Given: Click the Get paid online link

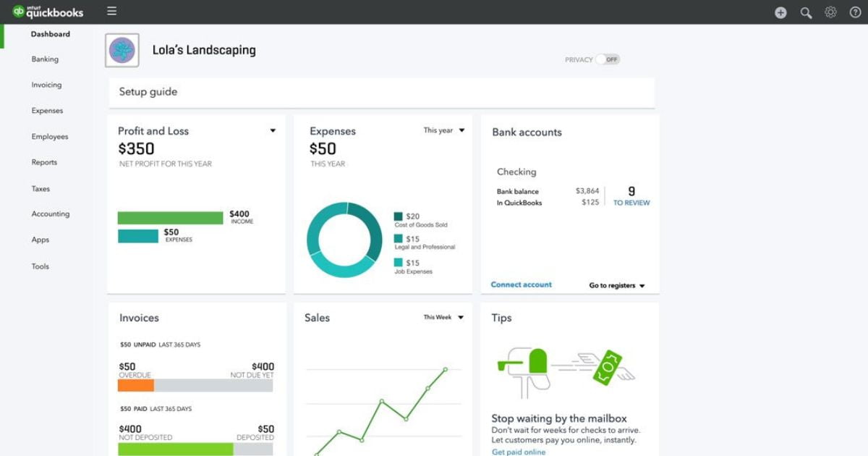Looking at the screenshot, I should pos(519,452).
